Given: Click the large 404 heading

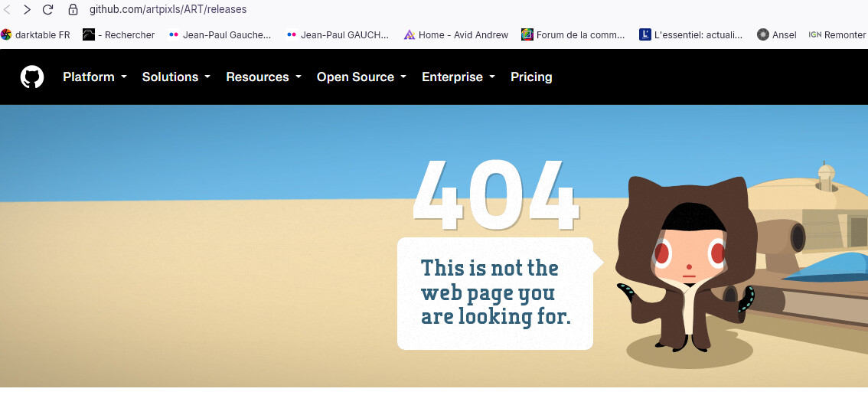Looking at the screenshot, I should (x=495, y=195).
